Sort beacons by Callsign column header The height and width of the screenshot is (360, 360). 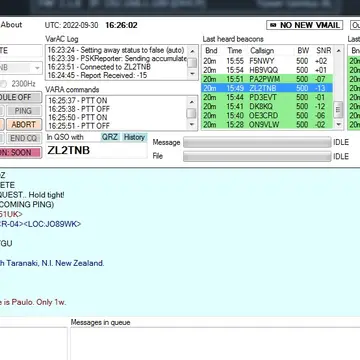pyautogui.click(x=262, y=51)
